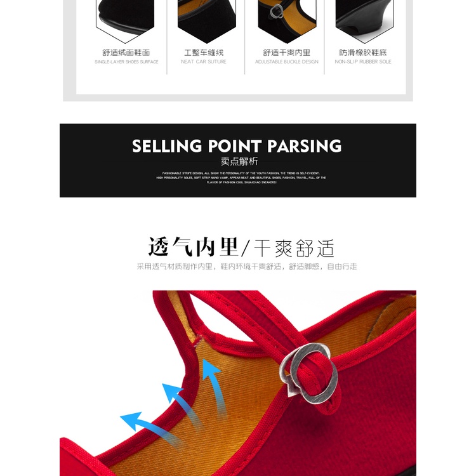
Task: Click the NEAT CAR SUTURE caption
Action: click(204, 62)
